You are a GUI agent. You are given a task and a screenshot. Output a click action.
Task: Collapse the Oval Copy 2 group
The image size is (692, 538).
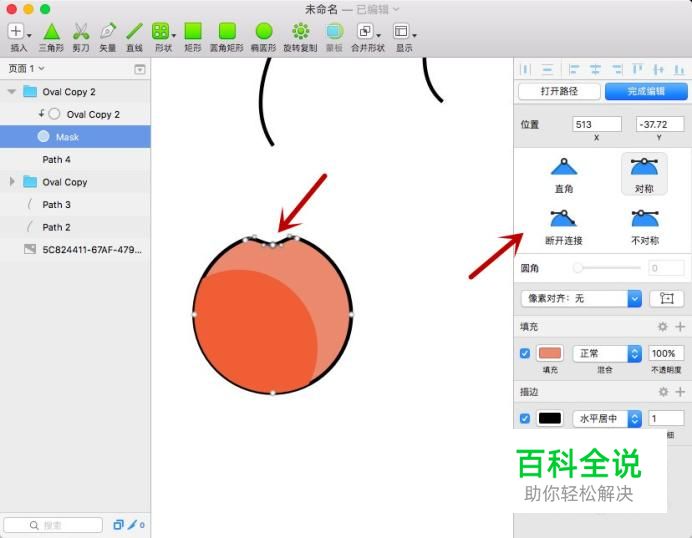pos(12,92)
